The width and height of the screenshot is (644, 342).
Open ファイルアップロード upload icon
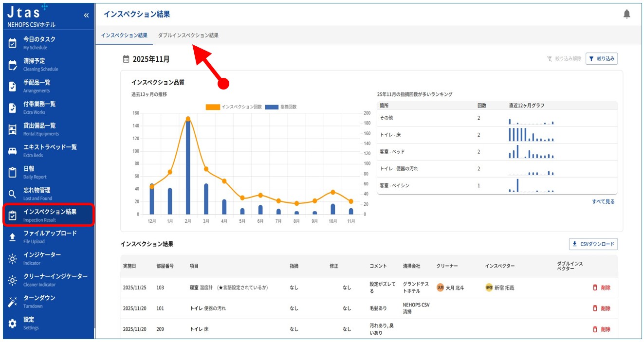(13, 237)
